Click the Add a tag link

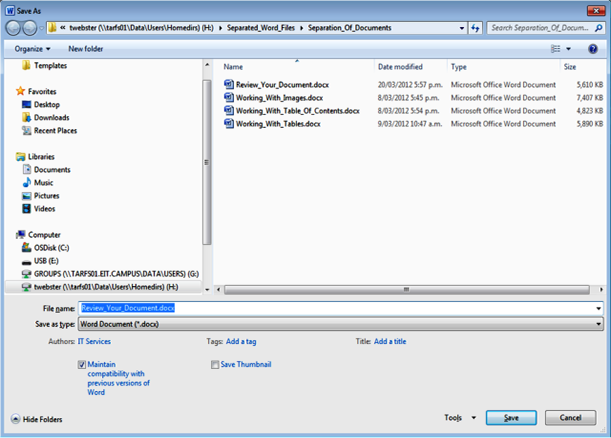241,341
